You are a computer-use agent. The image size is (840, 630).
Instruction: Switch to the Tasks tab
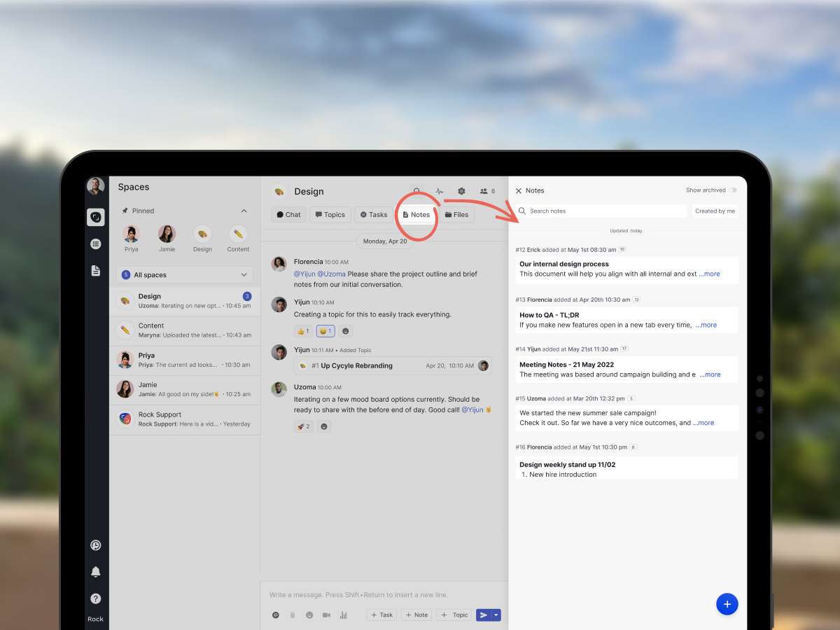pyautogui.click(x=374, y=215)
